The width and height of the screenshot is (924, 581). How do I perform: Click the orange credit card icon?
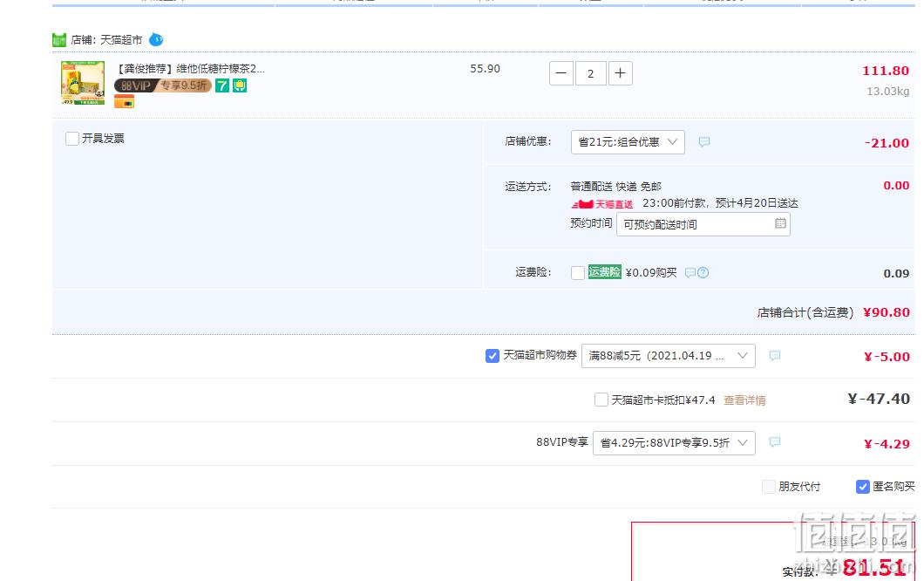point(125,102)
